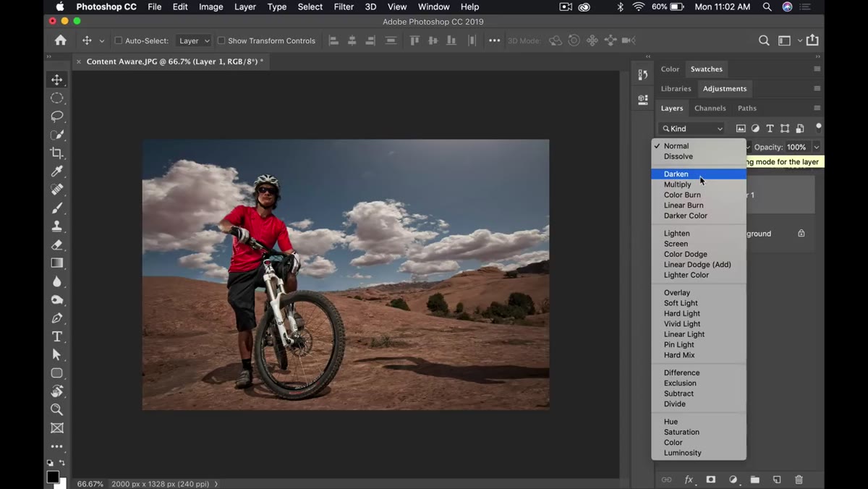Image resolution: width=868 pixels, height=489 pixels.
Task: Click the add layer style fx icon
Action: tap(689, 480)
